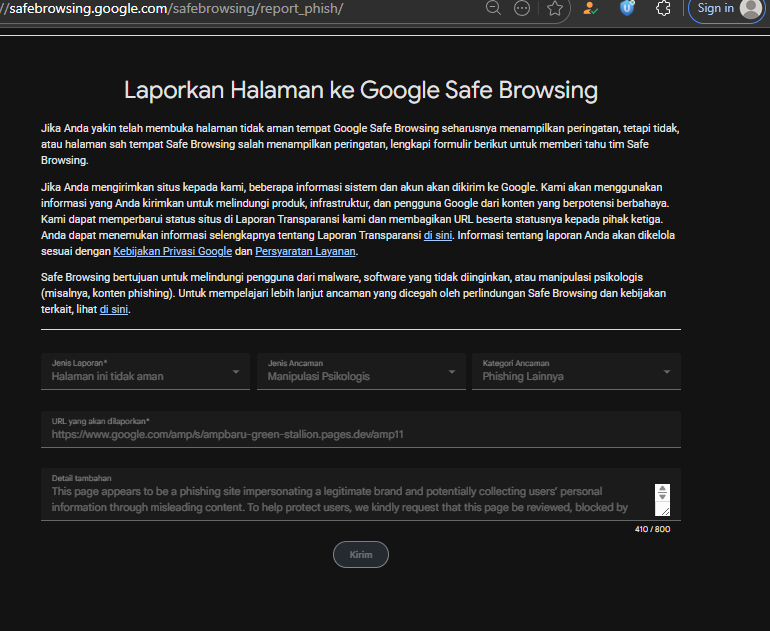770x631 pixels.
Task: Open the 'di sini' link after terkait, lihat
Action: [x=114, y=309]
